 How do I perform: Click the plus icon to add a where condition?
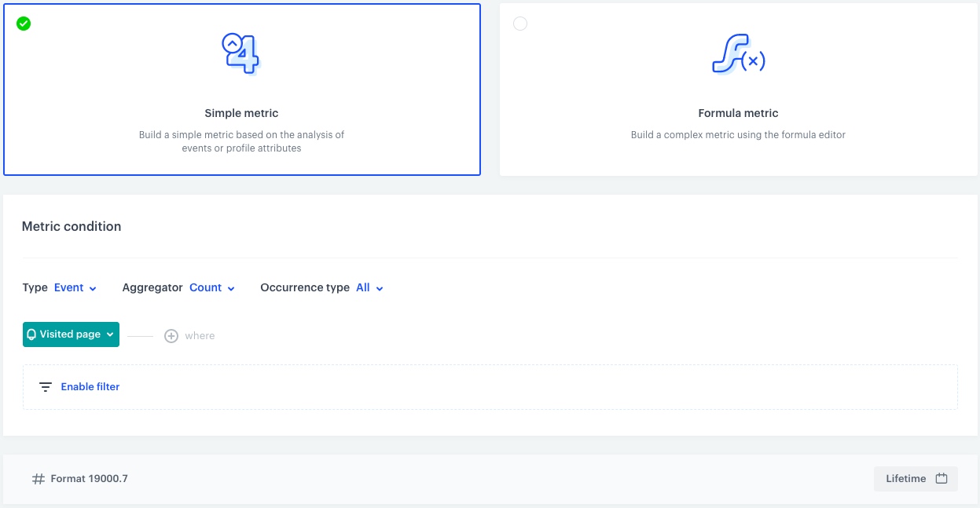(171, 335)
